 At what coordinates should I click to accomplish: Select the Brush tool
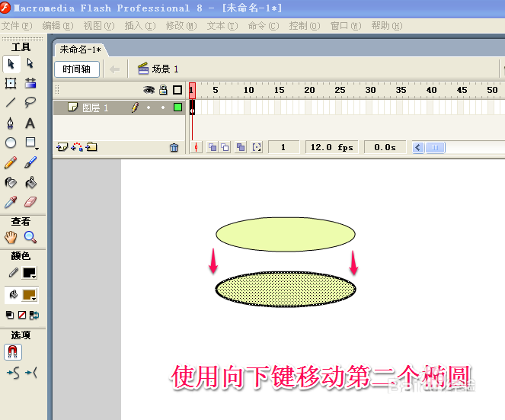30,162
